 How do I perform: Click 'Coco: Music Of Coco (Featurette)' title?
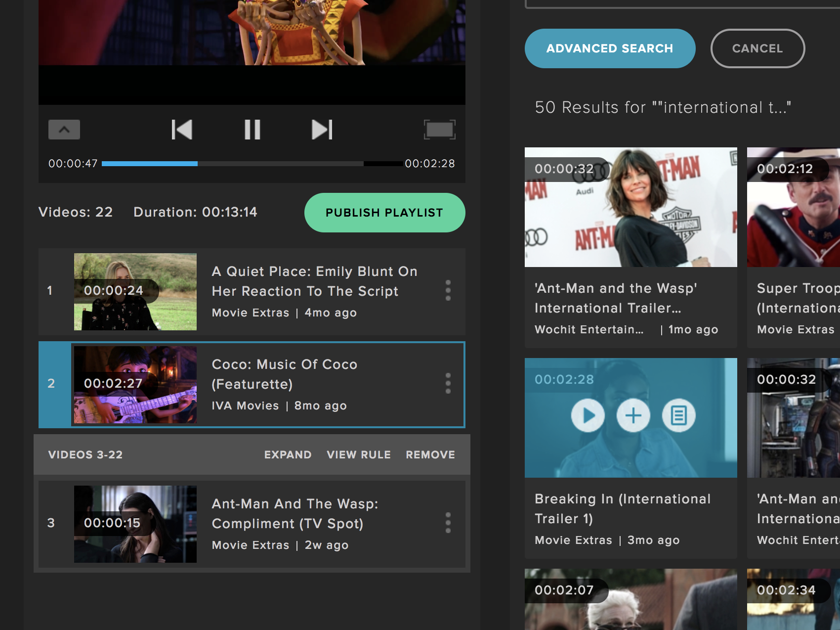(x=285, y=374)
